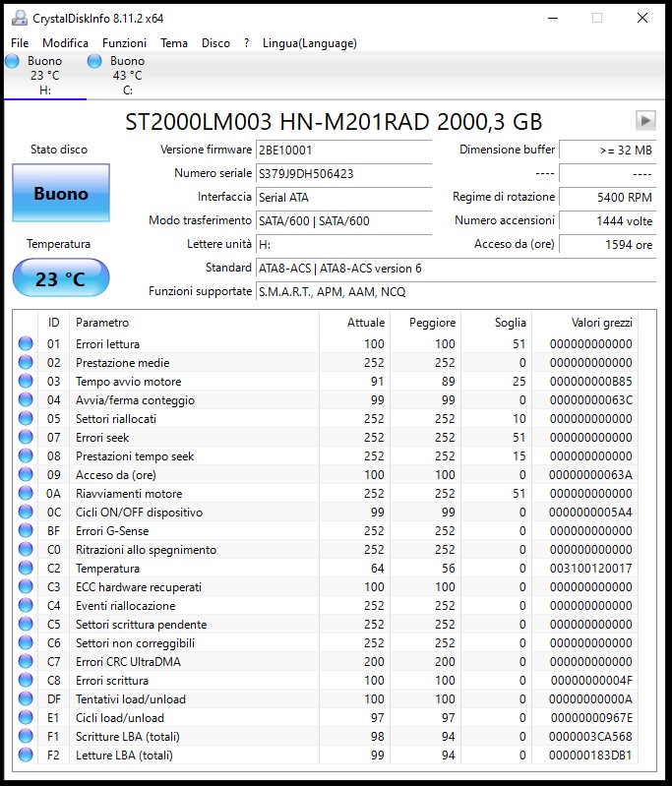Select the C: drive tab
This screenshot has width=672, height=786.
[x=127, y=76]
